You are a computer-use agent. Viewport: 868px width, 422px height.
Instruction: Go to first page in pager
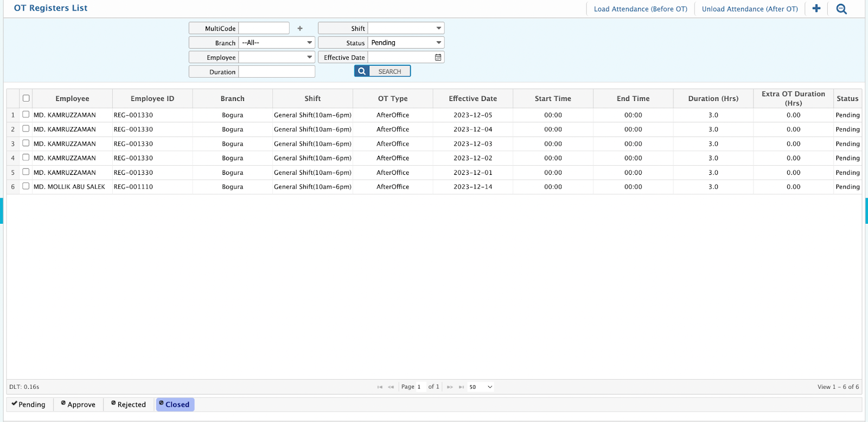(380, 387)
